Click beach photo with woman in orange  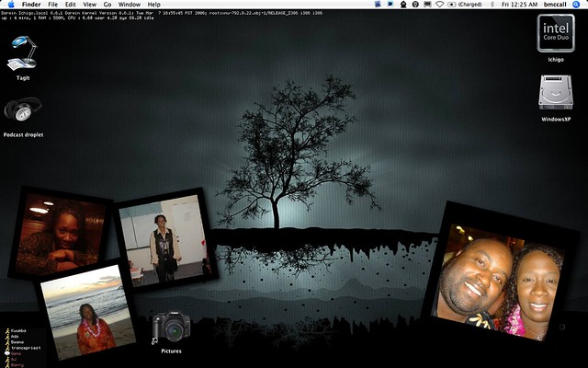[87, 312]
